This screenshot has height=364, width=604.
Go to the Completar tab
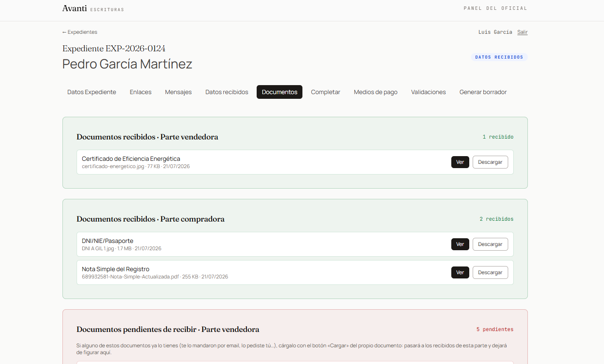click(x=326, y=92)
